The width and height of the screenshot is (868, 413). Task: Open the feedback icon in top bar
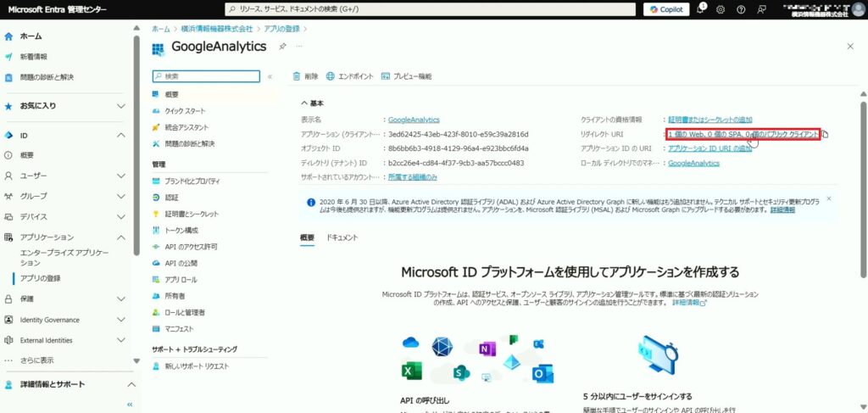762,9
